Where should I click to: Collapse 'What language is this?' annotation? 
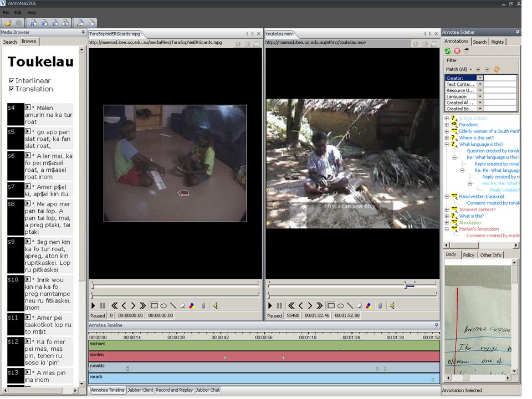(447, 144)
